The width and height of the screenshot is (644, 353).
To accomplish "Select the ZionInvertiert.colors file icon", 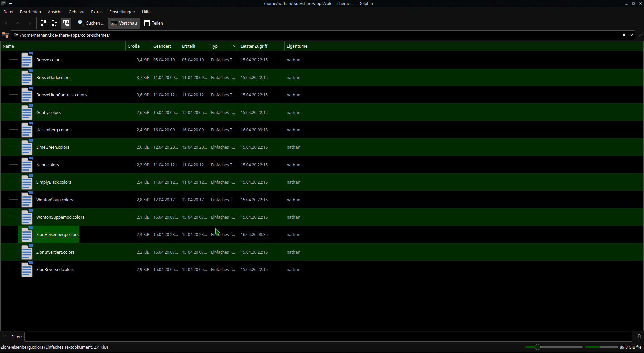I will (27, 252).
